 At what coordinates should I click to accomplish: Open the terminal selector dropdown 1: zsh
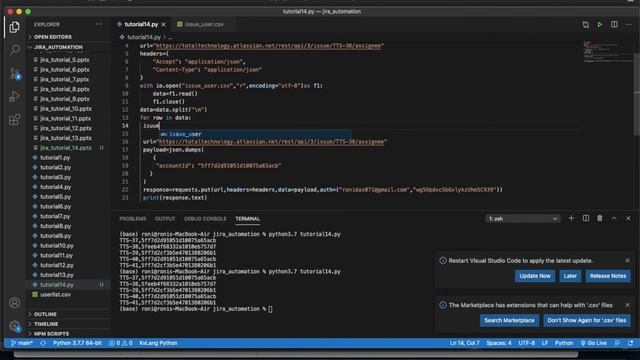(x=522, y=219)
